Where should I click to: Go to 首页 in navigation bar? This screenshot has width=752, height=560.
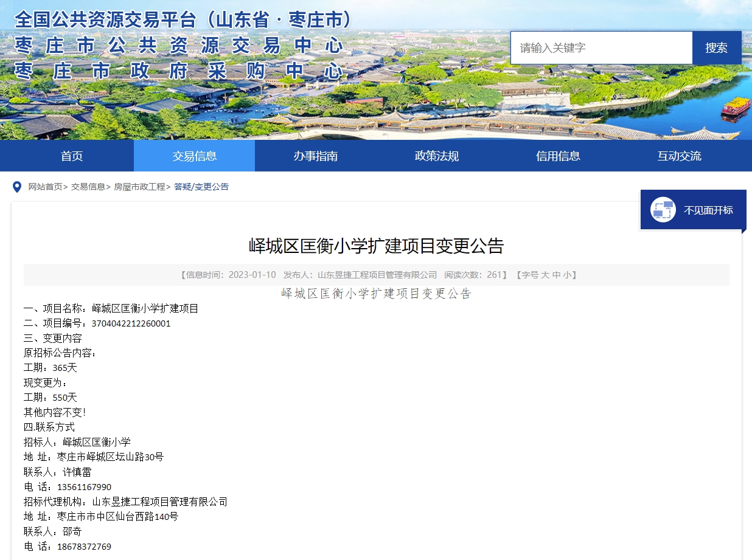pos(72,156)
